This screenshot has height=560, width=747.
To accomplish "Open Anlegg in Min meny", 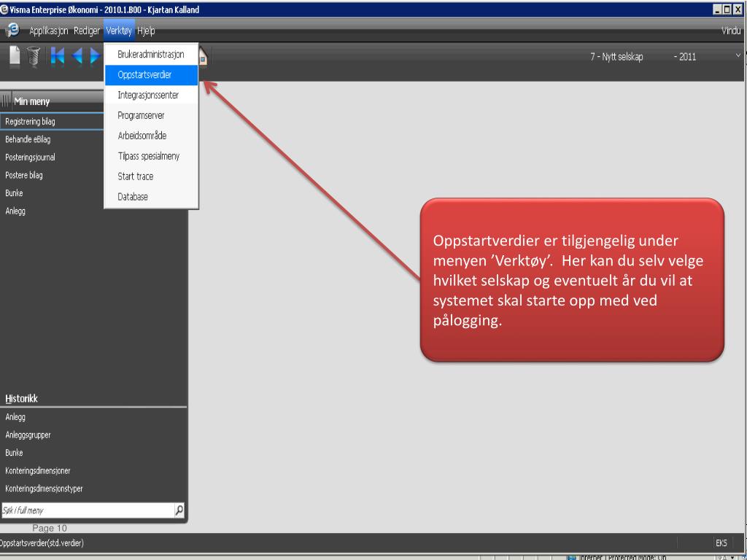I will (x=15, y=211).
